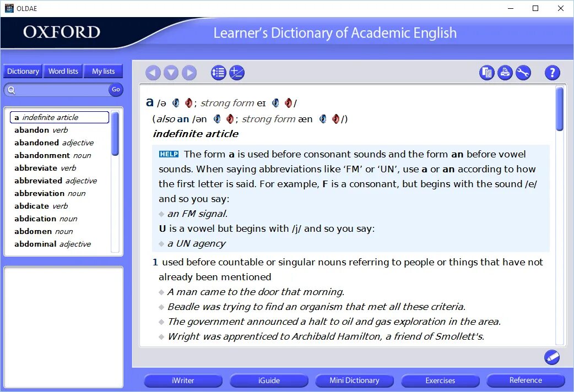Screen dimensions: 574x392
Task: Play British pronunciation of 'an' weak form
Action: pyautogui.click(x=217, y=119)
